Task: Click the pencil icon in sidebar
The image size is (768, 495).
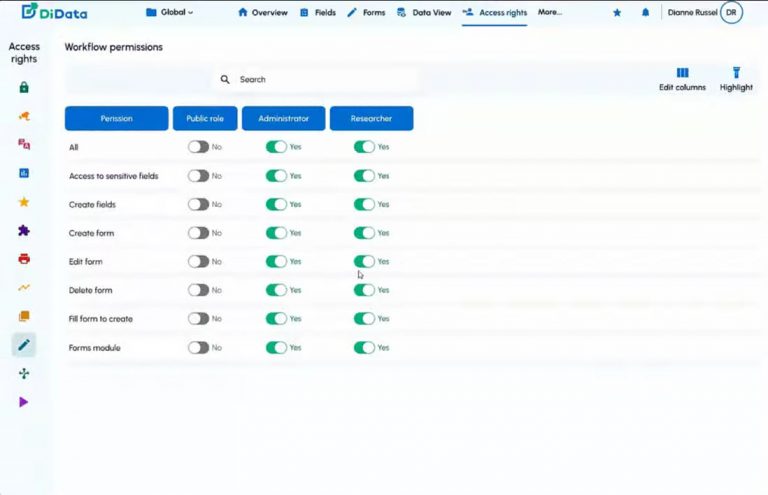Action: tap(24, 345)
